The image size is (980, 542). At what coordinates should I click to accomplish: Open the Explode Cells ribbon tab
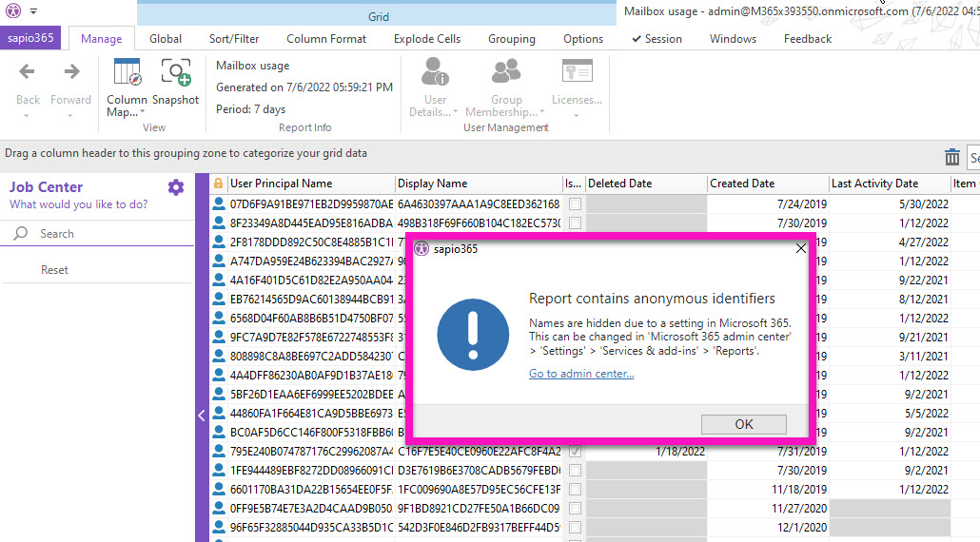pyautogui.click(x=427, y=39)
